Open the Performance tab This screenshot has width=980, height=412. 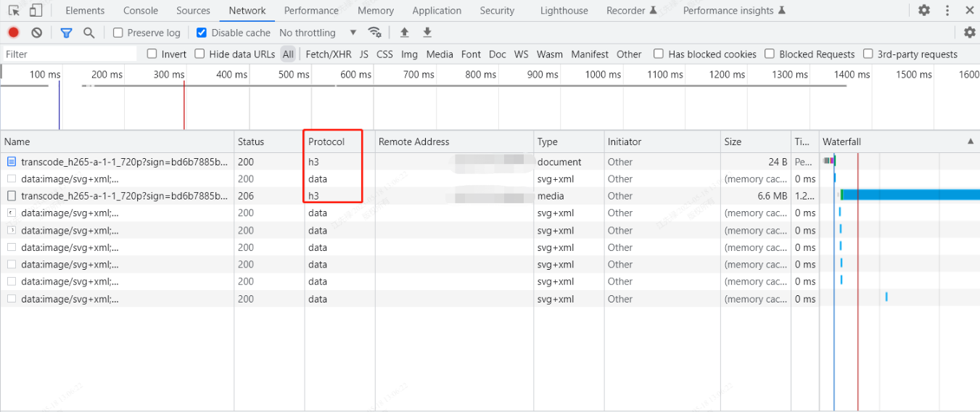click(311, 10)
